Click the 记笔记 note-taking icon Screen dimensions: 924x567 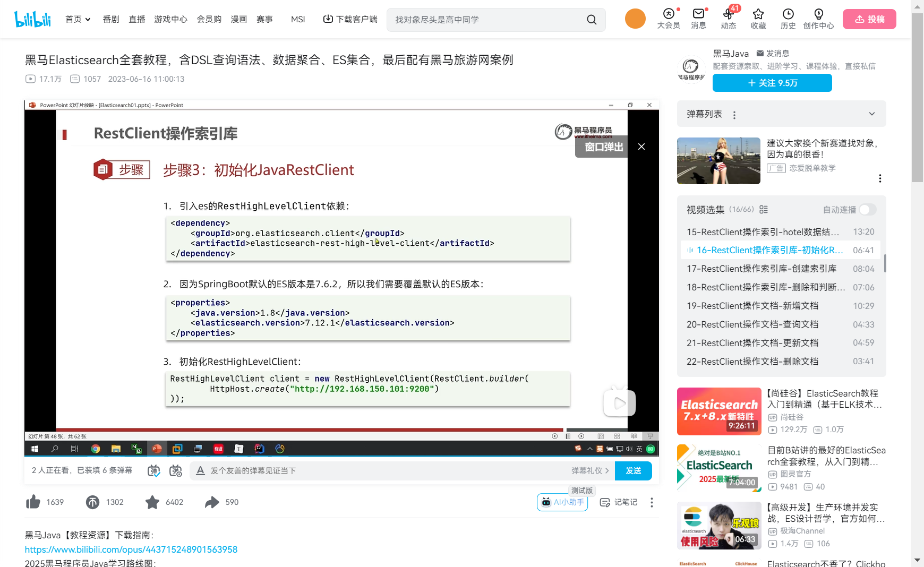(605, 502)
